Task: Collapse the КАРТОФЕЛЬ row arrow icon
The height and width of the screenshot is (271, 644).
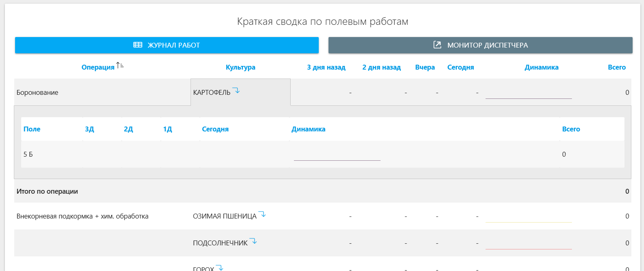Action: [x=236, y=91]
